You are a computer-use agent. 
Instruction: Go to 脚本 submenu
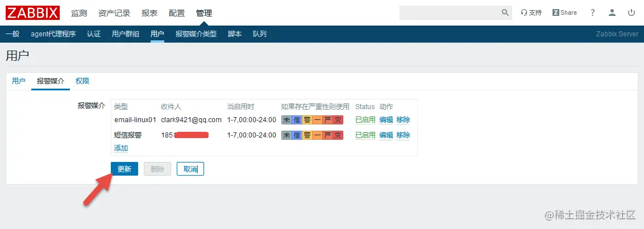[x=235, y=34]
